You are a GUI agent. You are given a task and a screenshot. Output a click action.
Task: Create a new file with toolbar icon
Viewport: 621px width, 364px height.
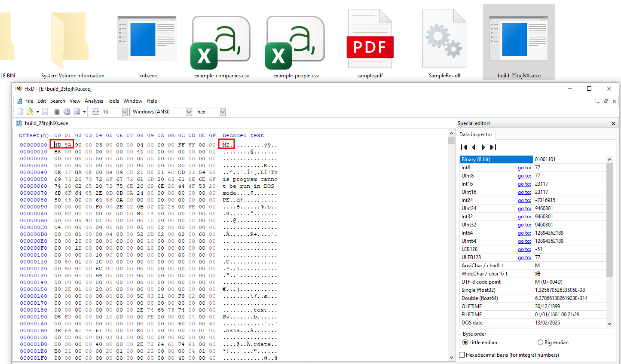click(20, 112)
